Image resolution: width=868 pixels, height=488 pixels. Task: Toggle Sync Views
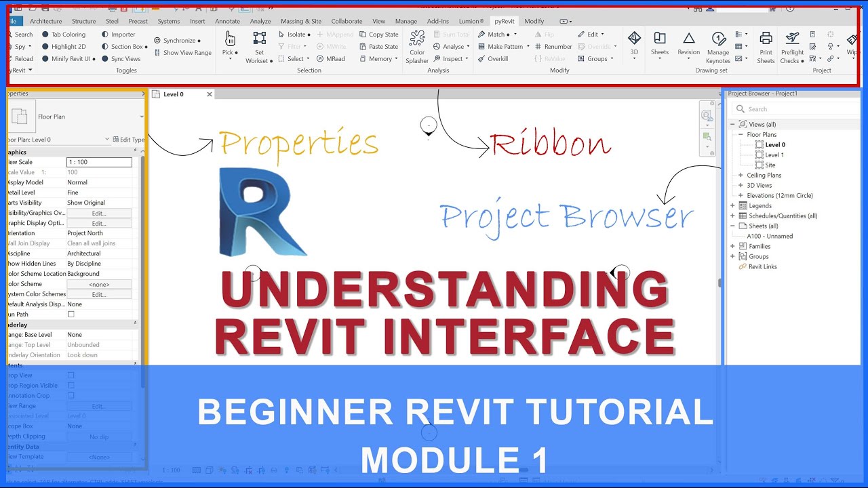[x=121, y=59]
